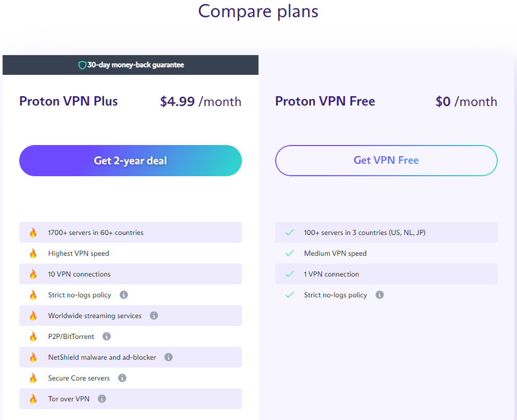Click the Secure Core servers info icon

click(122, 378)
